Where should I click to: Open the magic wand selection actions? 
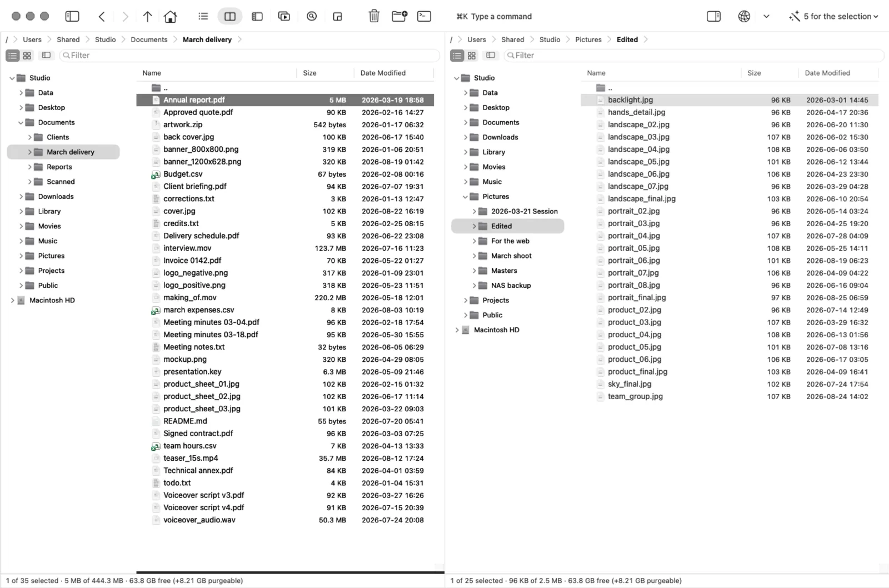click(x=833, y=16)
